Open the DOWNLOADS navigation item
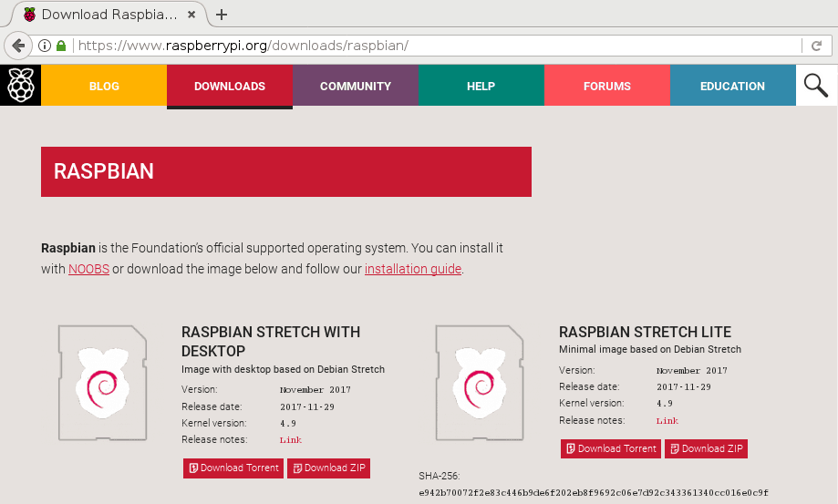838x504 pixels. pyautogui.click(x=230, y=86)
